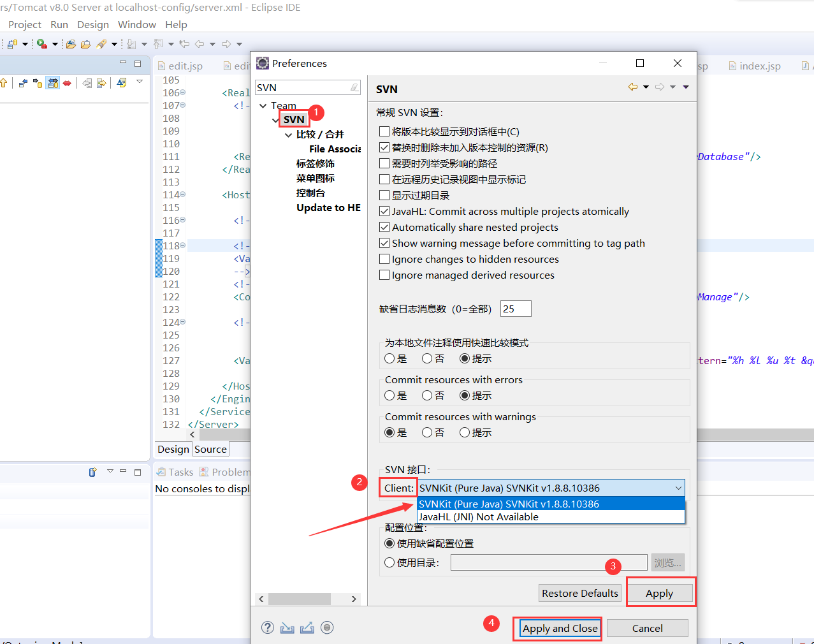
Task: Click the Synchronize toolbar icon
Action: point(12,44)
